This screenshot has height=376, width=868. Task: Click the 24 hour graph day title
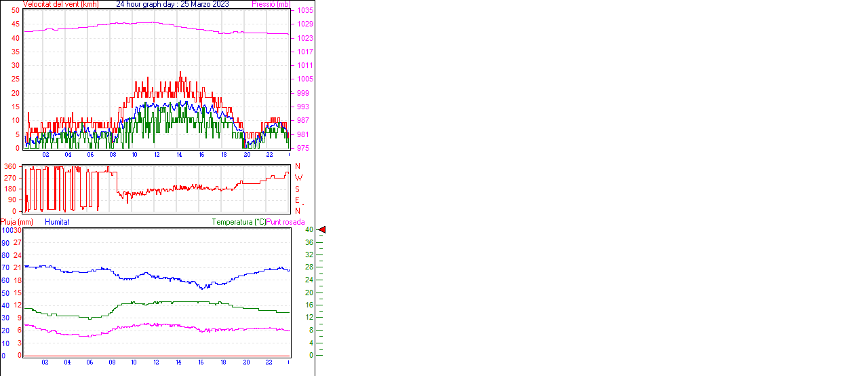[x=172, y=4]
